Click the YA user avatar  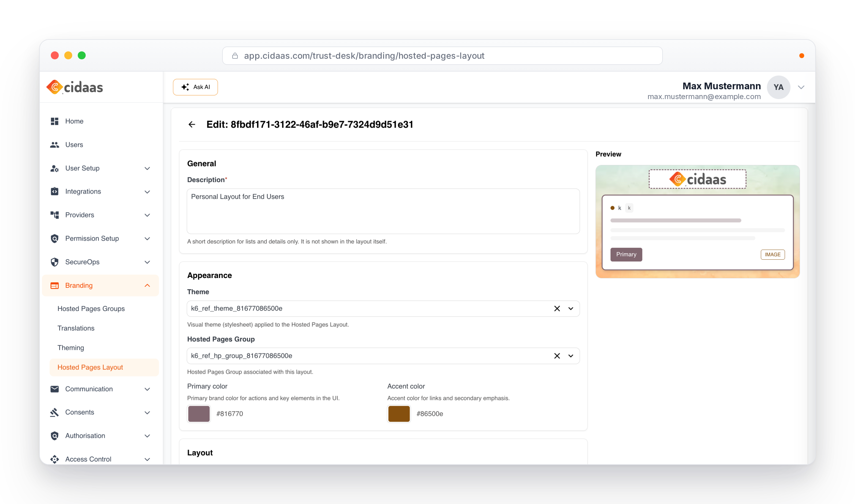click(x=778, y=87)
